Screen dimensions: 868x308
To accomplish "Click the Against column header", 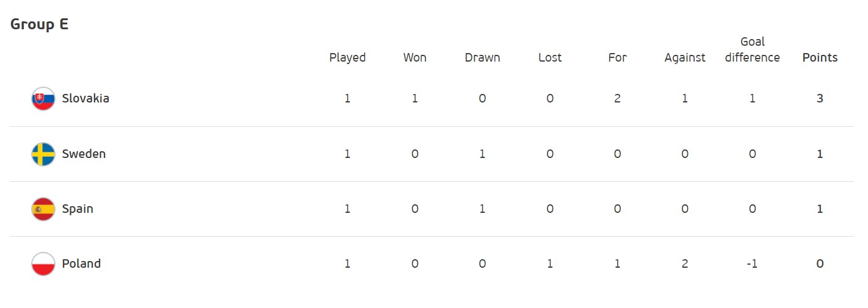I will tap(685, 57).
